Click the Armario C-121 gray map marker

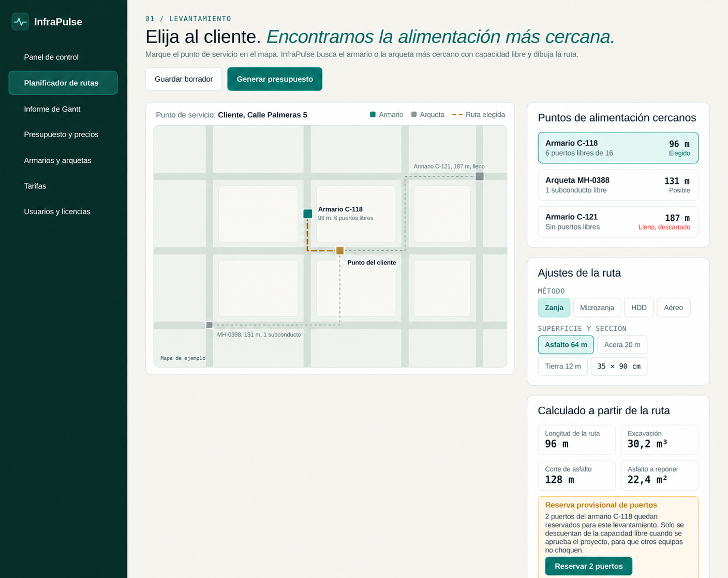tap(480, 176)
